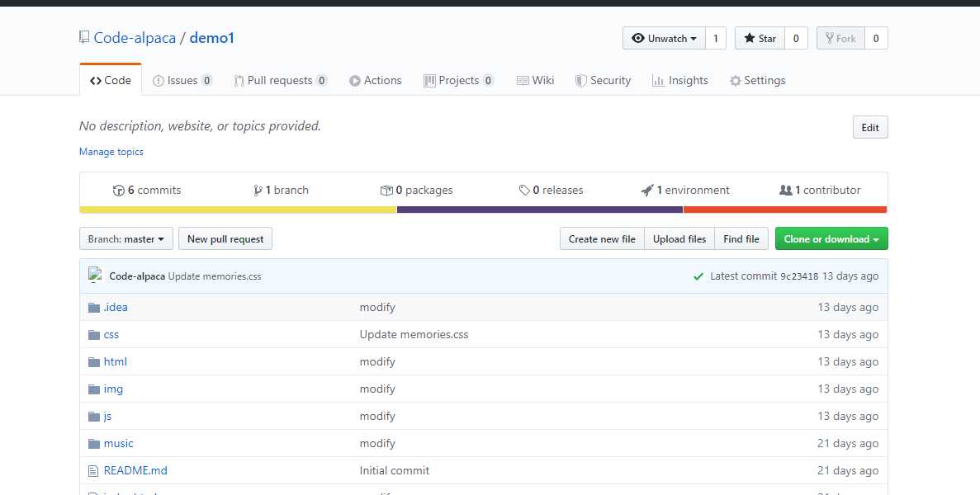Click the css folder icon
The image size is (980, 495).
pos(94,335)
